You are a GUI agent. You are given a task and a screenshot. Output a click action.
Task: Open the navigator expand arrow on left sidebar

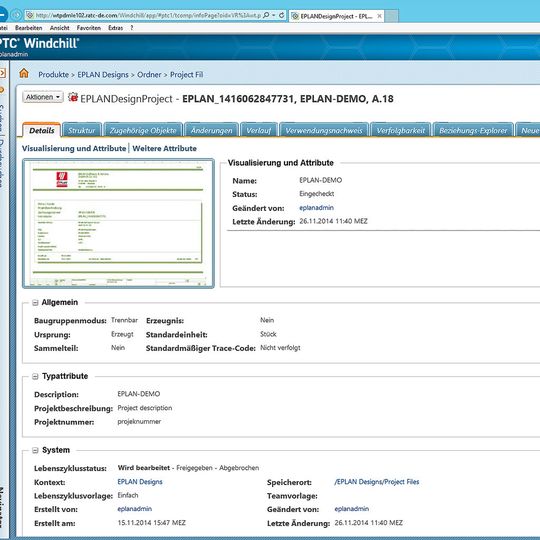coord(3,73)
